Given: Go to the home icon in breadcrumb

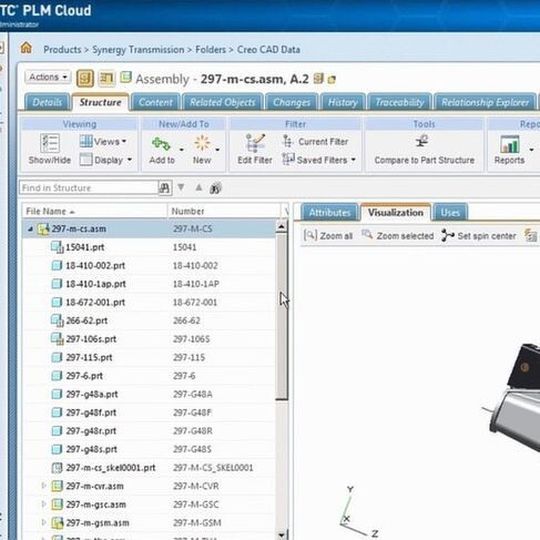Looking at the screenshot, I should 26,48.
